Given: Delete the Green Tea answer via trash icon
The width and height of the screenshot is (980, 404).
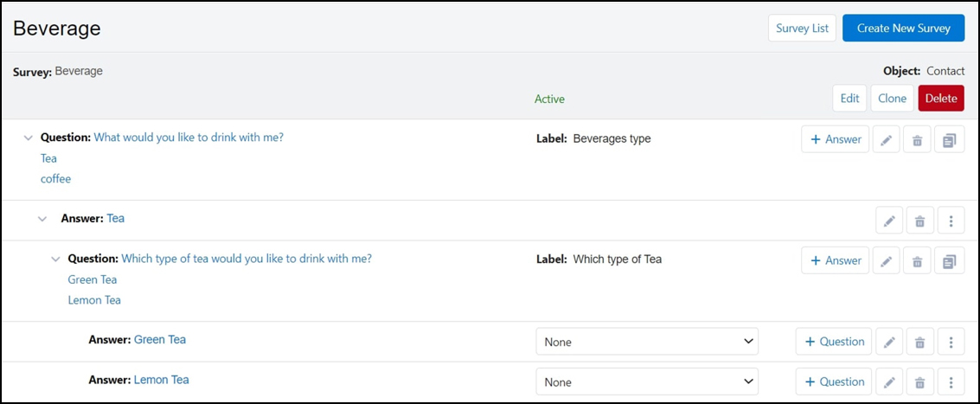Looking at the screenshot, I should [x=919, y=342].
